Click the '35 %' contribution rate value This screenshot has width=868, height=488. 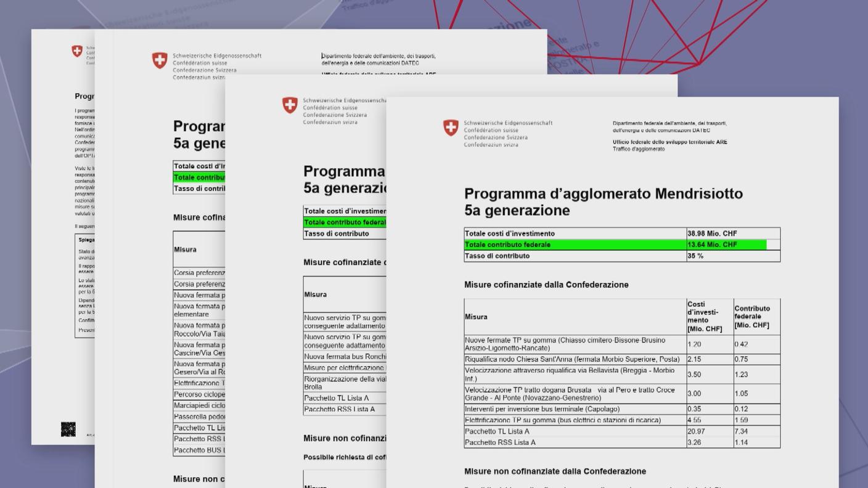click(x=695, y=256)
